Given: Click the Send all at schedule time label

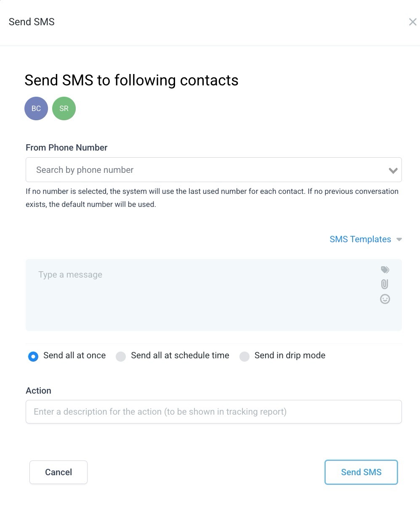Looking at the screenshot, I should [180, 355].
